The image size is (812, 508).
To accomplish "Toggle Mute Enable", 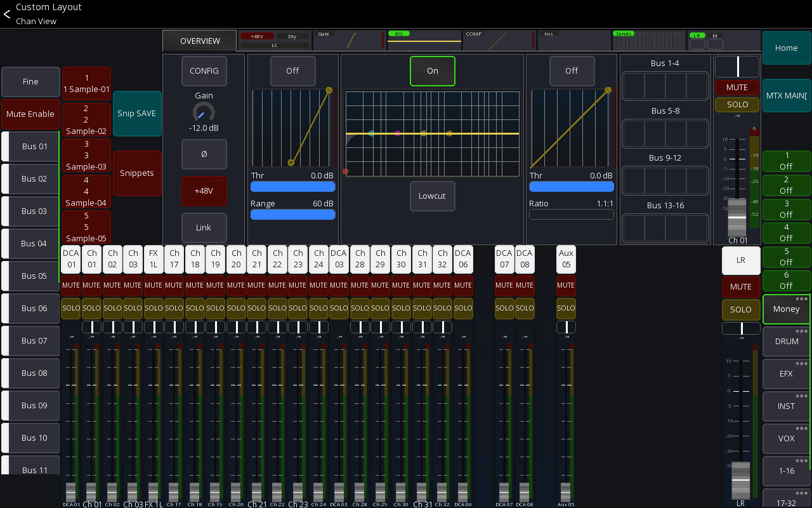I will 30,114.
